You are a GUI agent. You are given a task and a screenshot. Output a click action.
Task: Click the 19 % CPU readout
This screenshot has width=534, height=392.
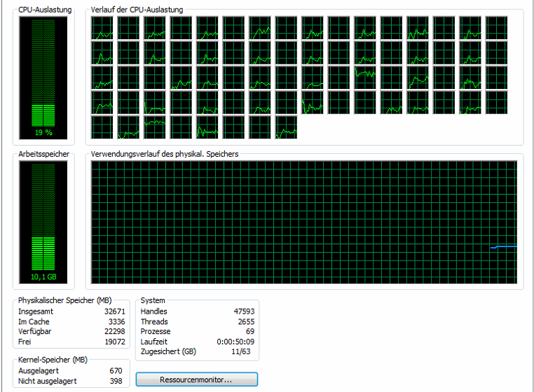coord(43,132)
